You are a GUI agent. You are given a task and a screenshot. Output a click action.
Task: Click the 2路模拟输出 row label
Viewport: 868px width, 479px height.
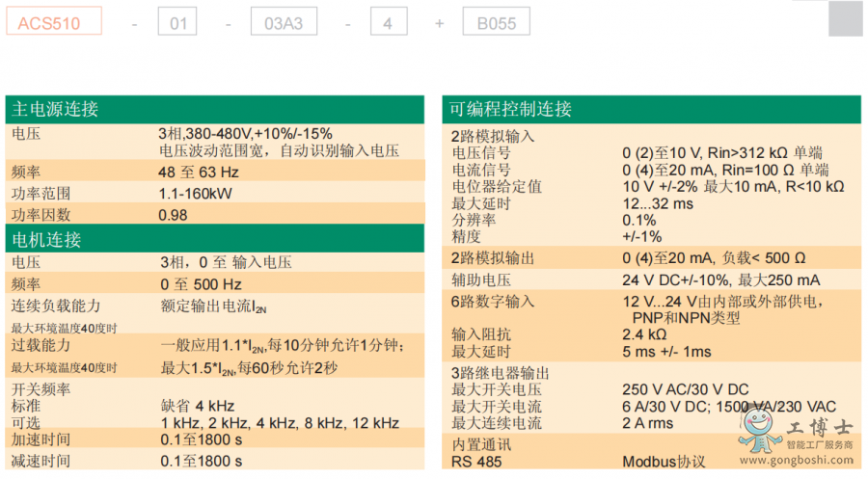[x=492, y=258]
